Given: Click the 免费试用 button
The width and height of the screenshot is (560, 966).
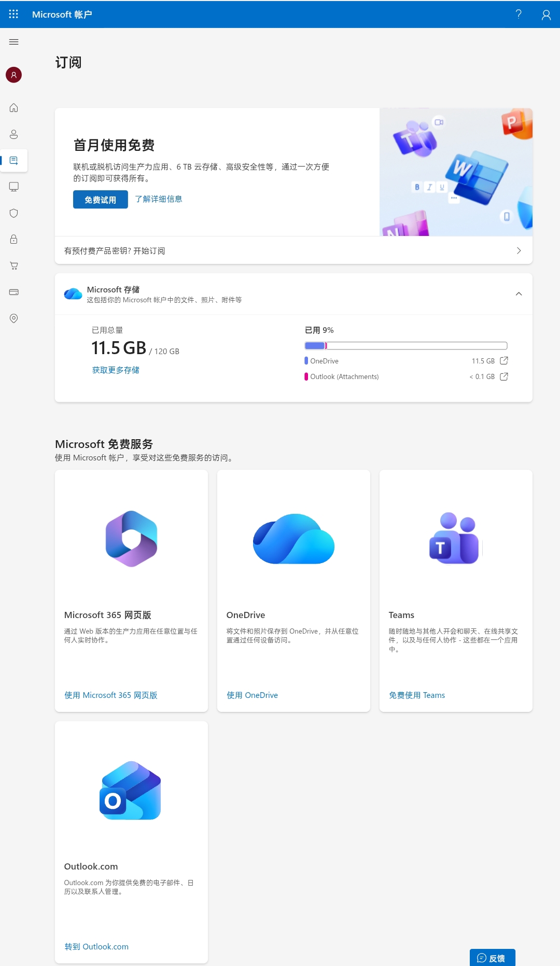Looking at the screenshot, I should [x=101, y=200].
